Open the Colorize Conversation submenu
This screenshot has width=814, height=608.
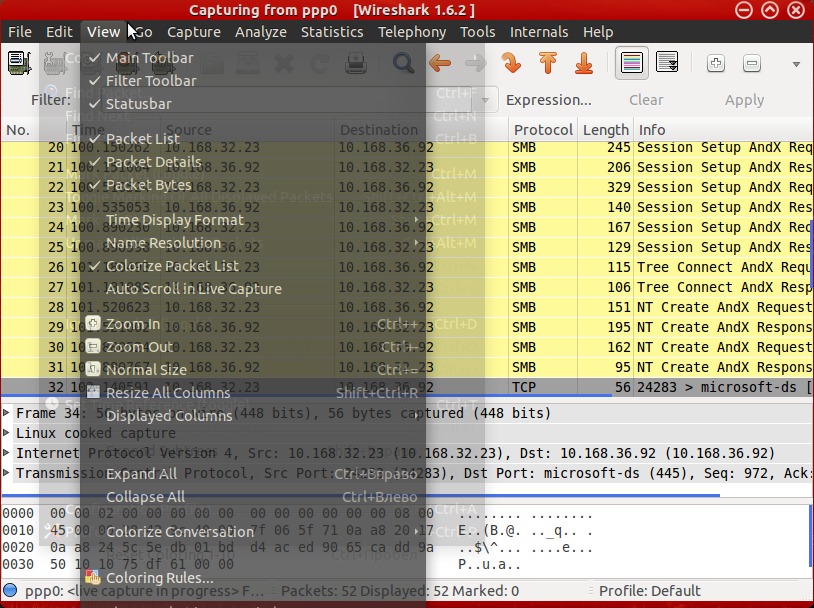coord(253,532)
